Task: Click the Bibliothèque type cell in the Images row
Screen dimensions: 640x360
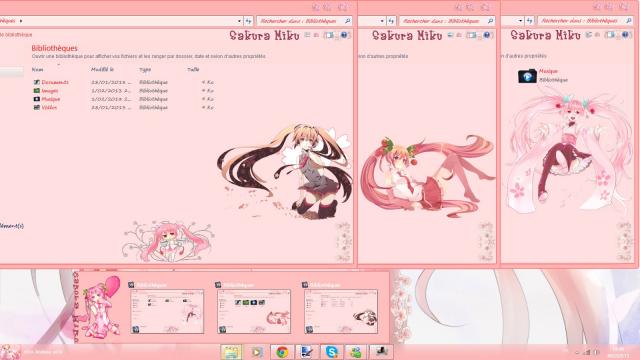Action: 153,91
